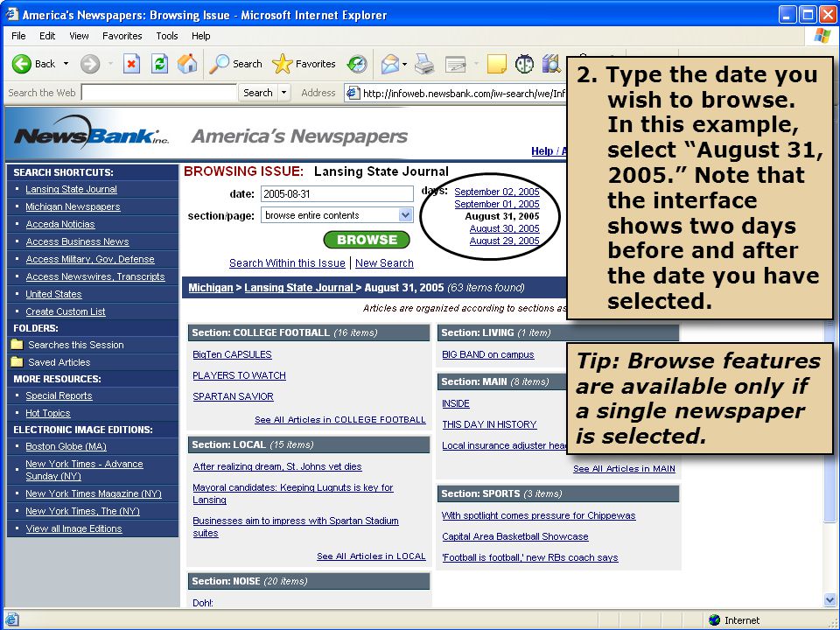Open the Edit menu
Screen dimensions: 840x630
point(47,36)
